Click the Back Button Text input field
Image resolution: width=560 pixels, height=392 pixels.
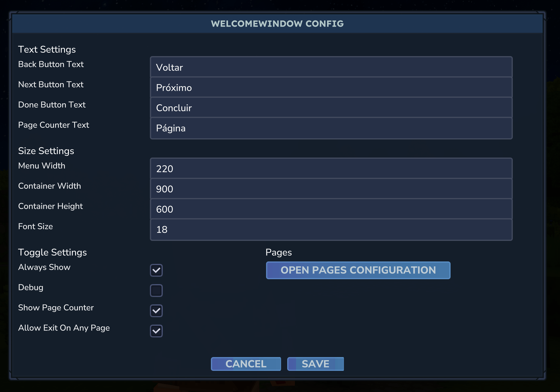pos(331,67)
